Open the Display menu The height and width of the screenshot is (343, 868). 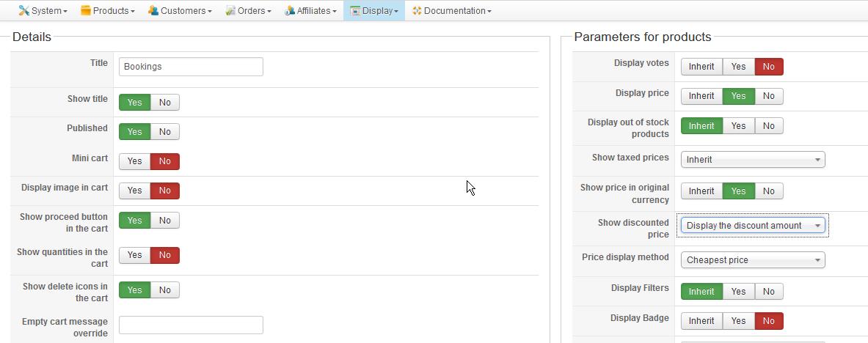point(374,11)
